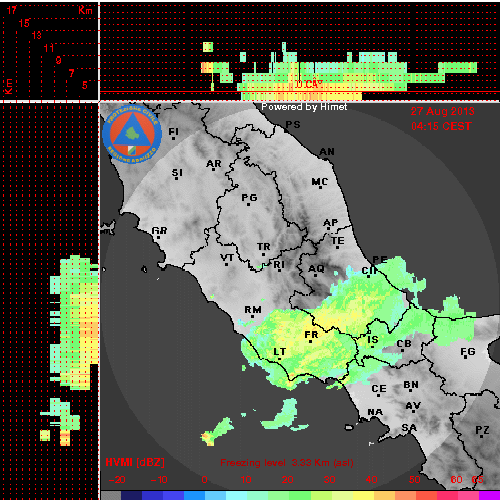Click the 'BN' city label
The width and height of the screenshot is (500, 500).
pyautogui.click(x=411, y=385)
